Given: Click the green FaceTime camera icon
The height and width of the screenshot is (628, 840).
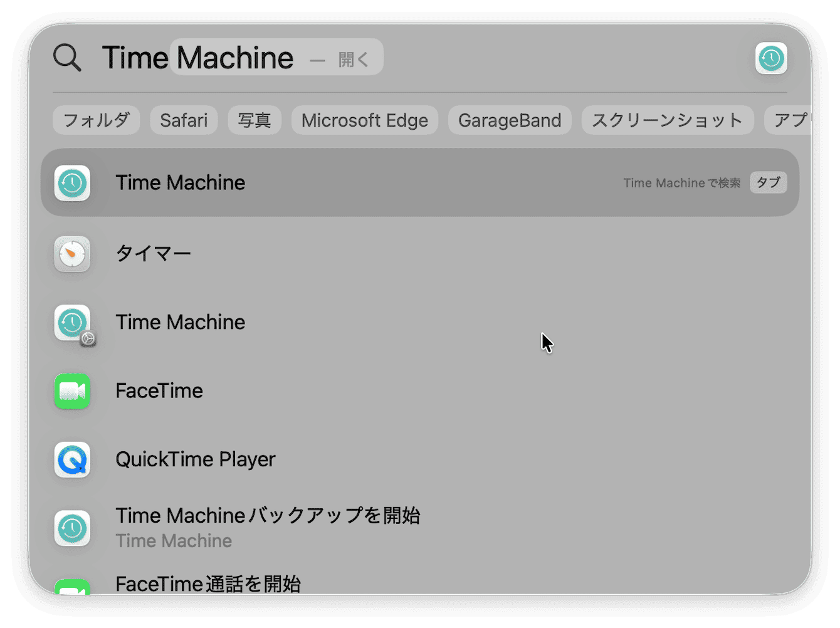Looking at the screenshot, I should coord(72,391).
